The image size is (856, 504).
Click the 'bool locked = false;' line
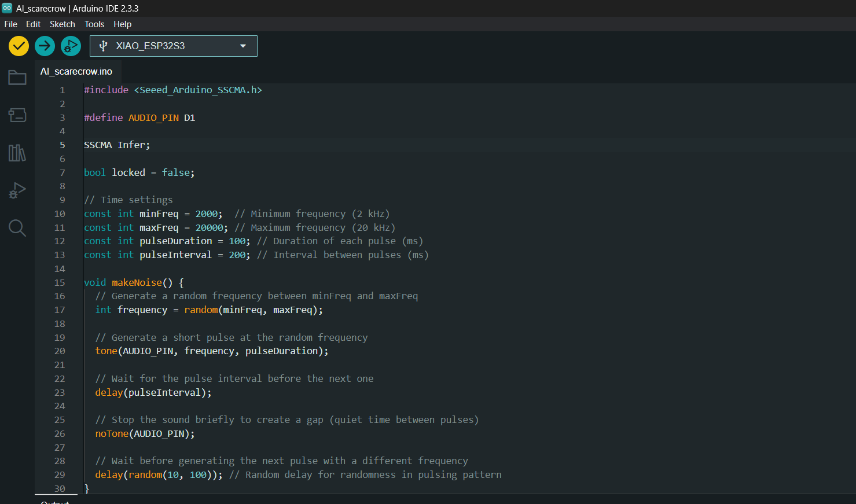(139, 172)
